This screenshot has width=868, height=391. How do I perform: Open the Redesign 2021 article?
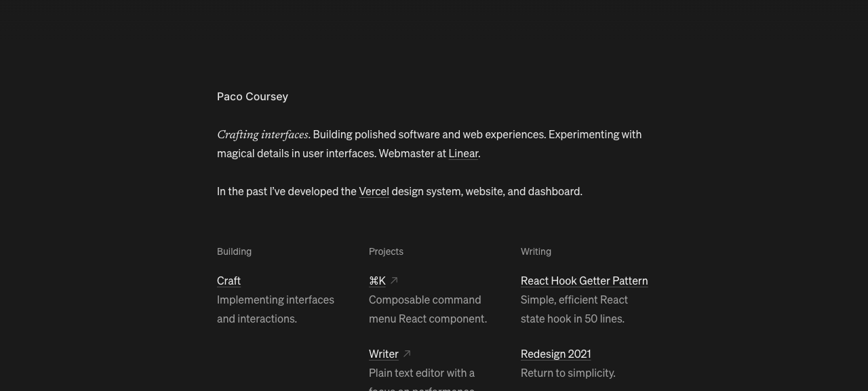(x=555, y=354)
